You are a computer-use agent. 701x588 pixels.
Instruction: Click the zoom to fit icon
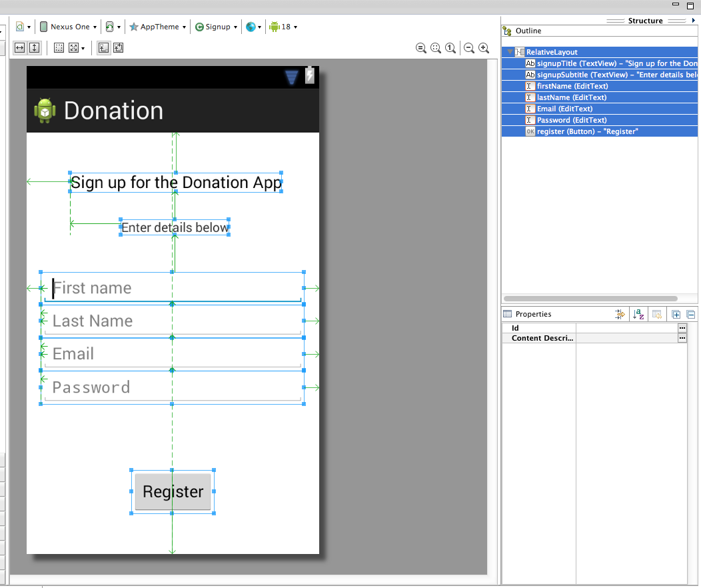(x=436, y=48)
